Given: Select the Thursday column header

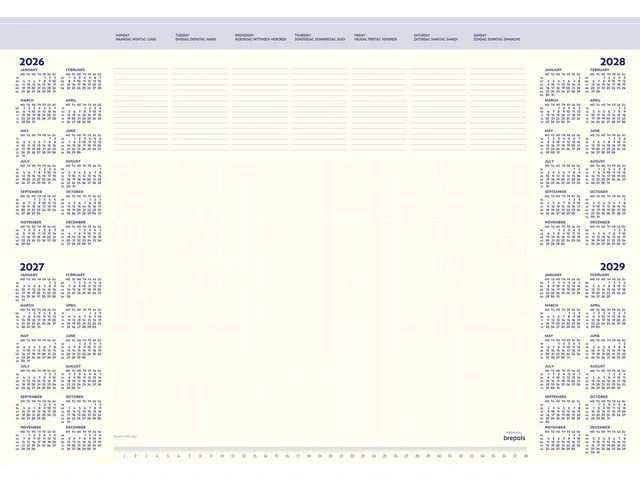Looking at the screenshot, I should pos(319,38).
